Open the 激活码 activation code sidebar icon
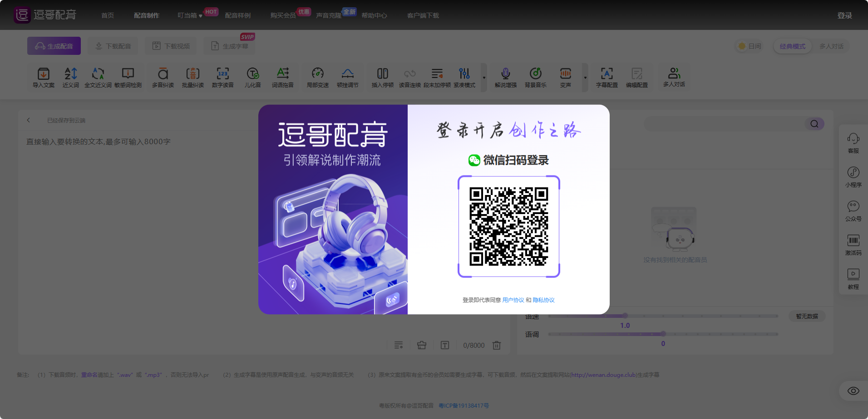This screenshot has height=419, width=868. (853, 245)
